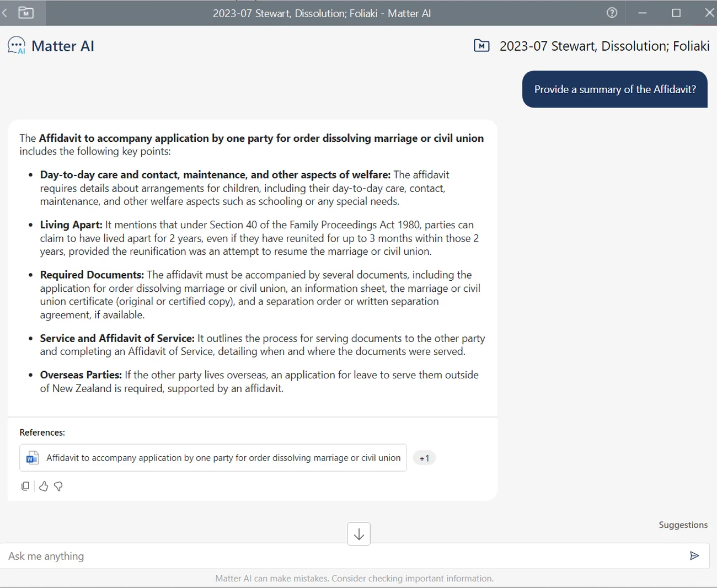Give the answer a thumbs down
The height and width of the screenshot is (588, 717).
58,486
